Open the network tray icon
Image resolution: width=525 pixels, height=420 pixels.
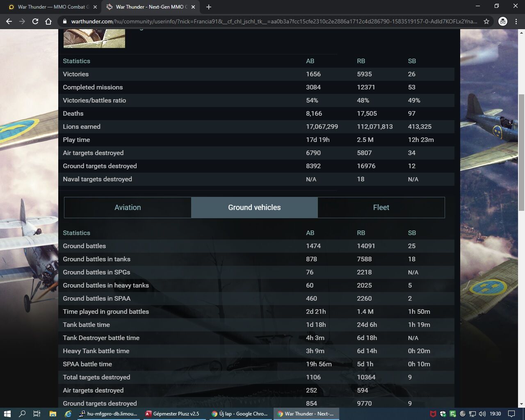(472, 414)
